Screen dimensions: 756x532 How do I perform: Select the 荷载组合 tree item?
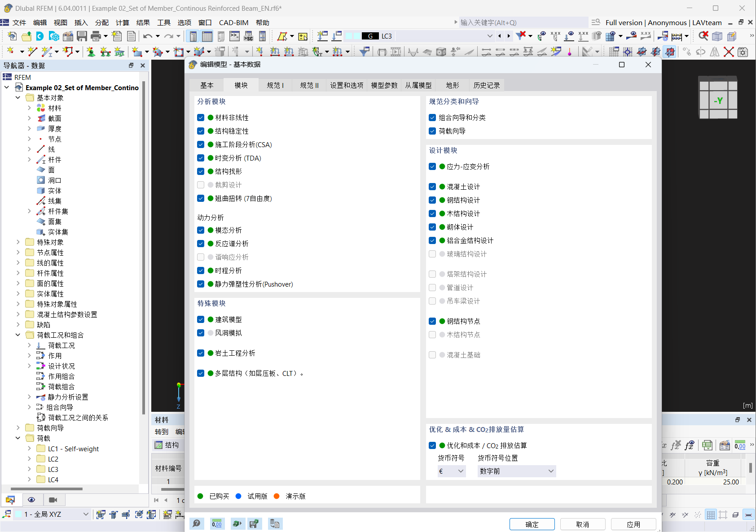[x=62, y=387]
